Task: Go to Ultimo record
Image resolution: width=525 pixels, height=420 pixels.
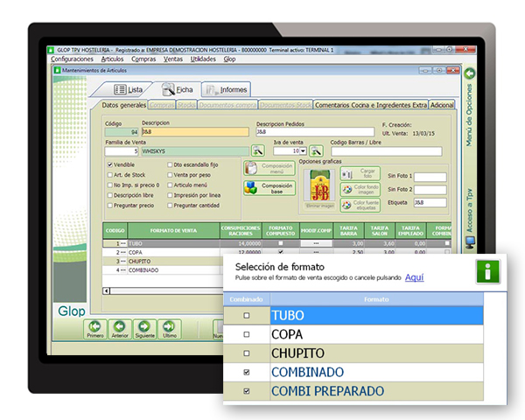Action: point(170,329)
